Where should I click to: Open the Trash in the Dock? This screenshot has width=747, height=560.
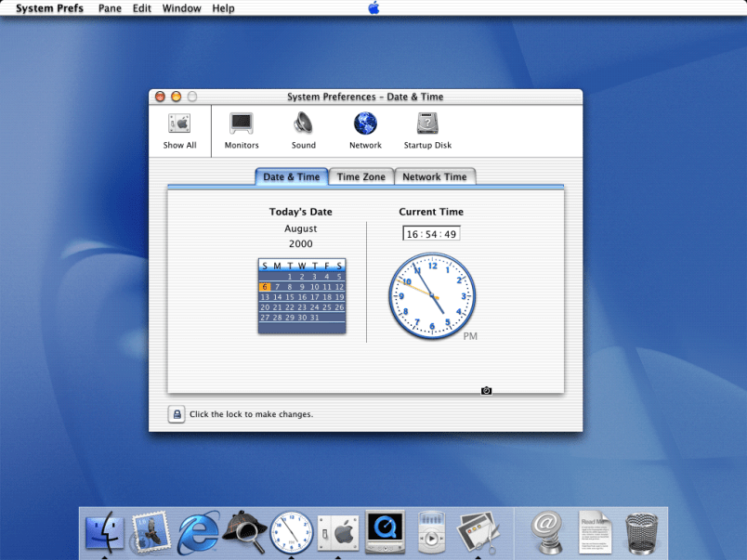tap(641, 532)
